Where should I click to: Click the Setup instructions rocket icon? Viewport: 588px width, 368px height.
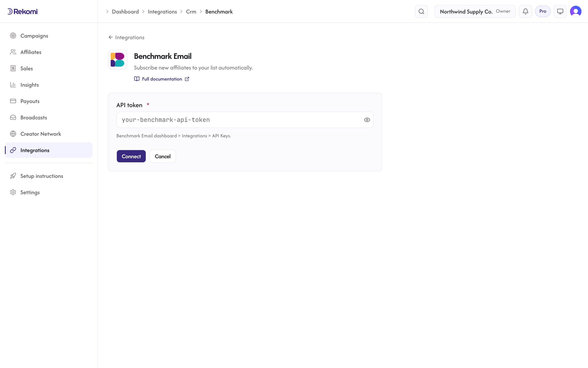[x=13, y=176]
